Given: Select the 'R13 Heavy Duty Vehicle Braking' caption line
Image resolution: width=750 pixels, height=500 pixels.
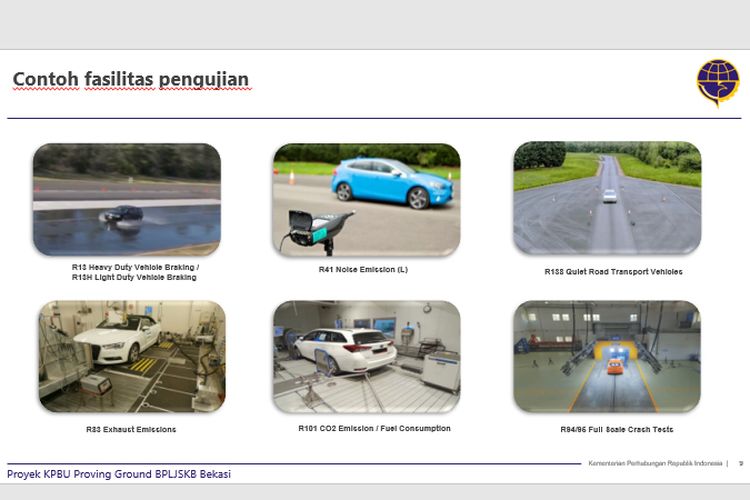Looking at the screenshot, I should (x=135, y=267).
